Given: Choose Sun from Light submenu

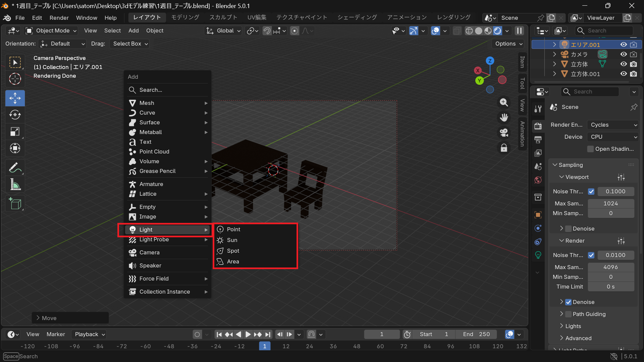Looking at the screenshot, I should pyautogui.click(x=232, y=240).
